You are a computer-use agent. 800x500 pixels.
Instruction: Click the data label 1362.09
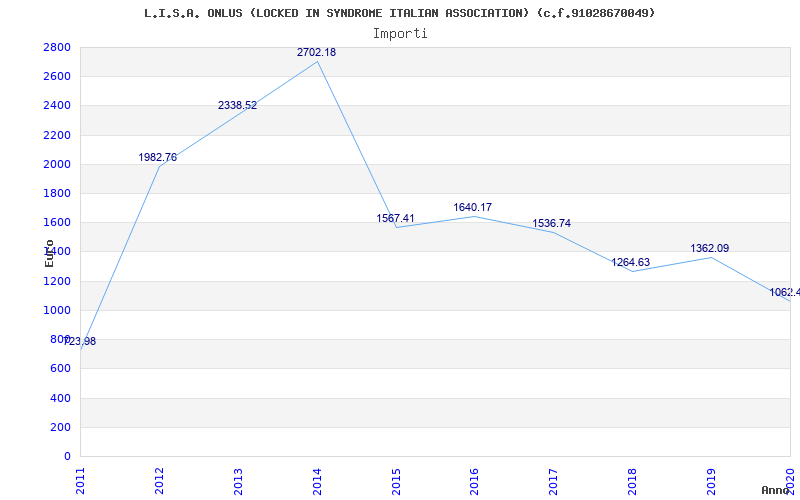coord(710,248)
